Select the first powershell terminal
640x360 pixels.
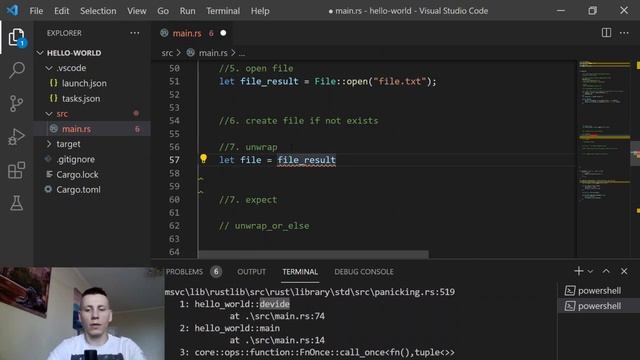point(598,291)
